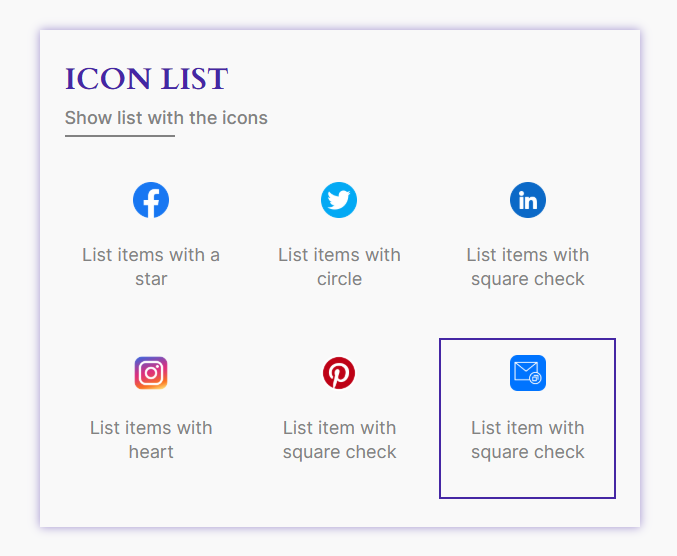Click the small badge on the mail icon
Viewport: 677px width, 556px height.
535,378
